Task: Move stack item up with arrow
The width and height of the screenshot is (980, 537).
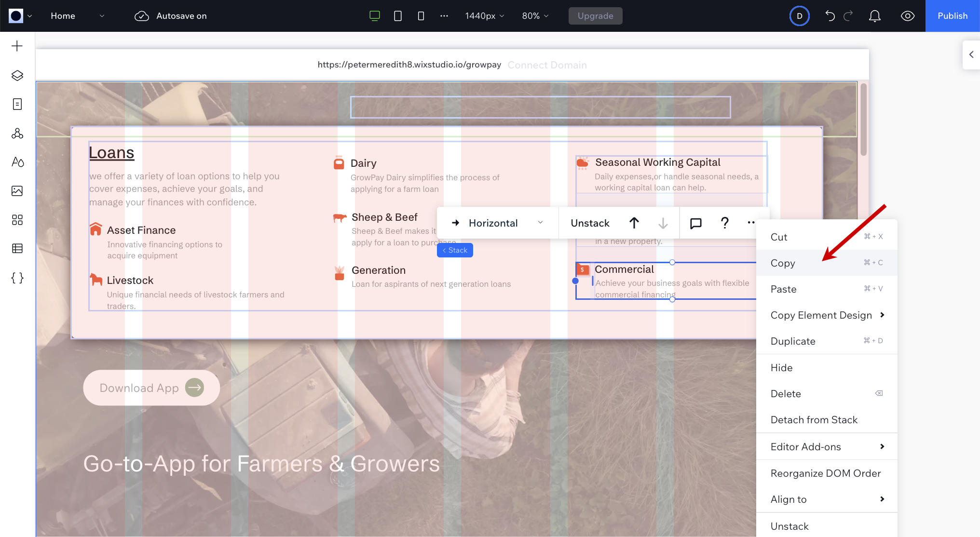Action: tap(634, 223)
